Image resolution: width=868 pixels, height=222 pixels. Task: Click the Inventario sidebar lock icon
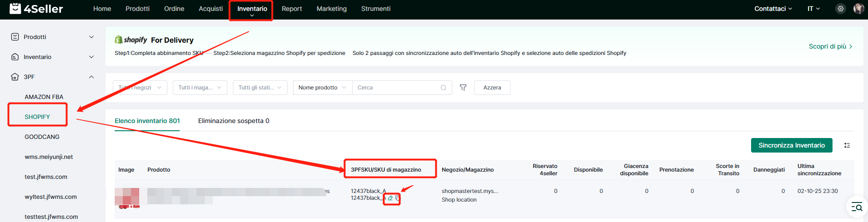tap(15, 57)
